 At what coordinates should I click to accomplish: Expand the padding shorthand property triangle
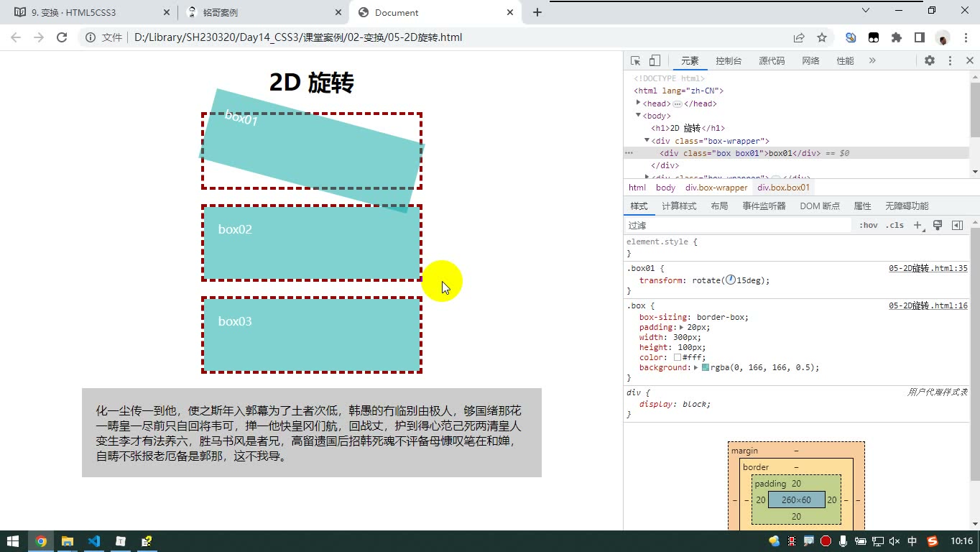[x=682, y=327]
